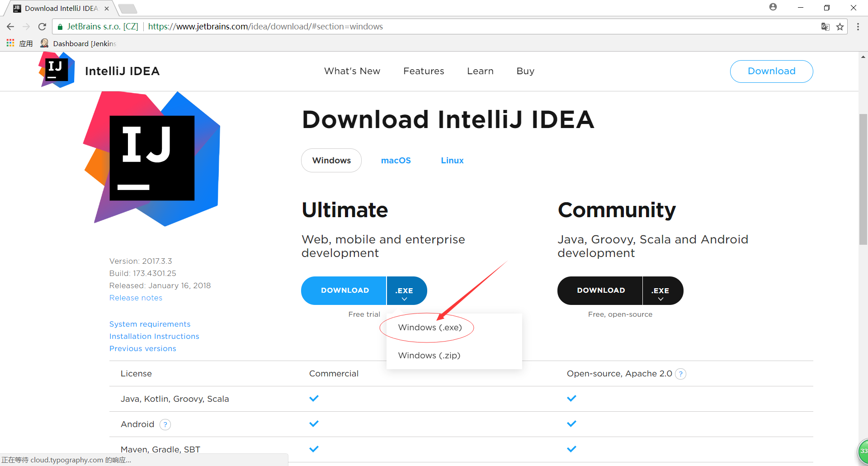The image size is (868, 466).
Task: Click the large IJ product logo
Action: (x=152, y=158)
